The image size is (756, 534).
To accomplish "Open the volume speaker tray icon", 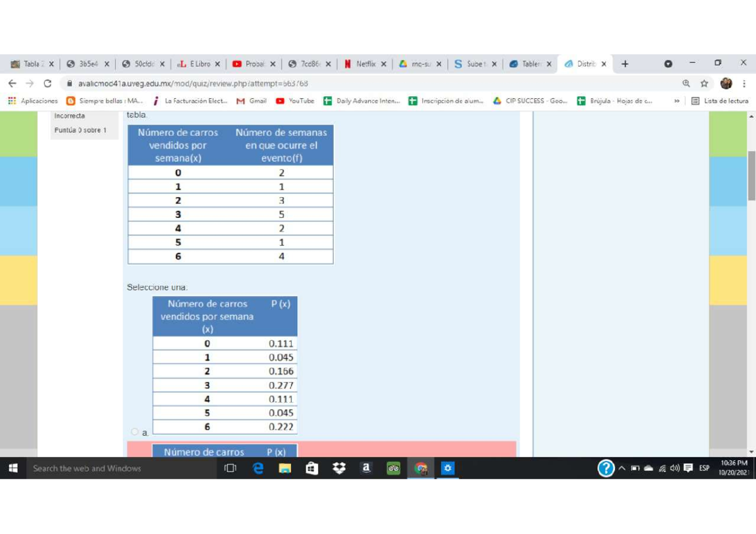I will click(674, 469).
